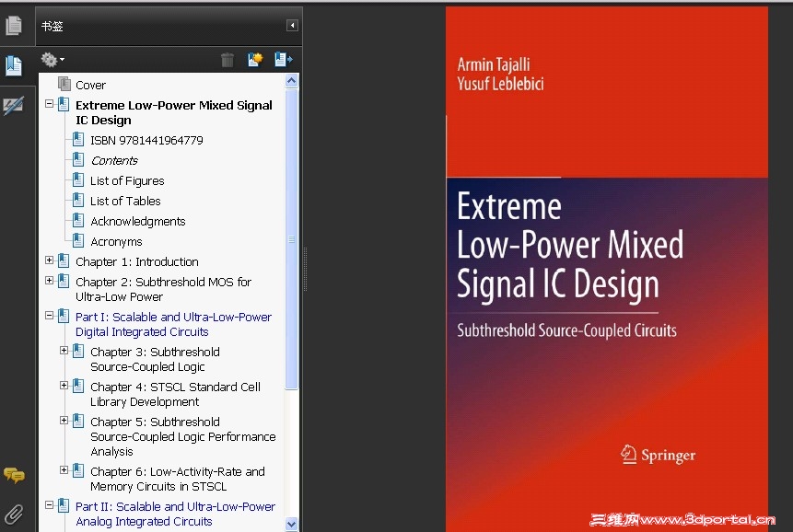793x532 pixels.
Task: Expand Chapter 5 Performance Analysis node
Action: [64, 421]
